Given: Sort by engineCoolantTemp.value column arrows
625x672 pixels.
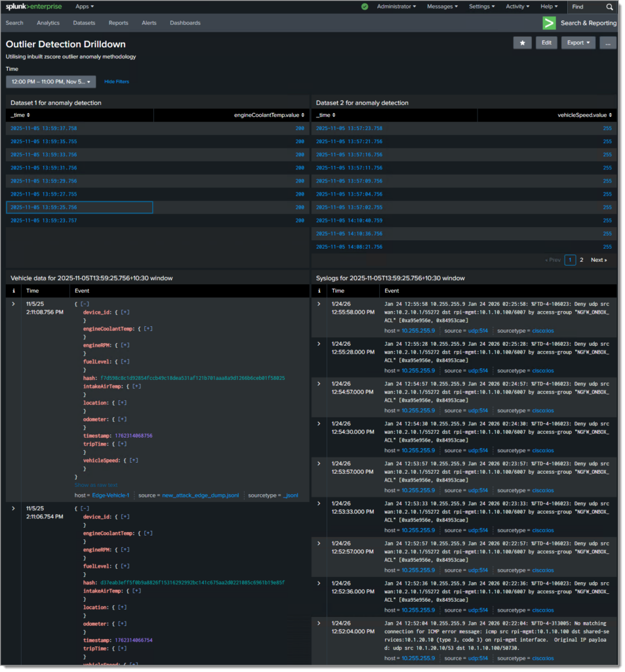Looking at the screenshot, I should (303, 115).
